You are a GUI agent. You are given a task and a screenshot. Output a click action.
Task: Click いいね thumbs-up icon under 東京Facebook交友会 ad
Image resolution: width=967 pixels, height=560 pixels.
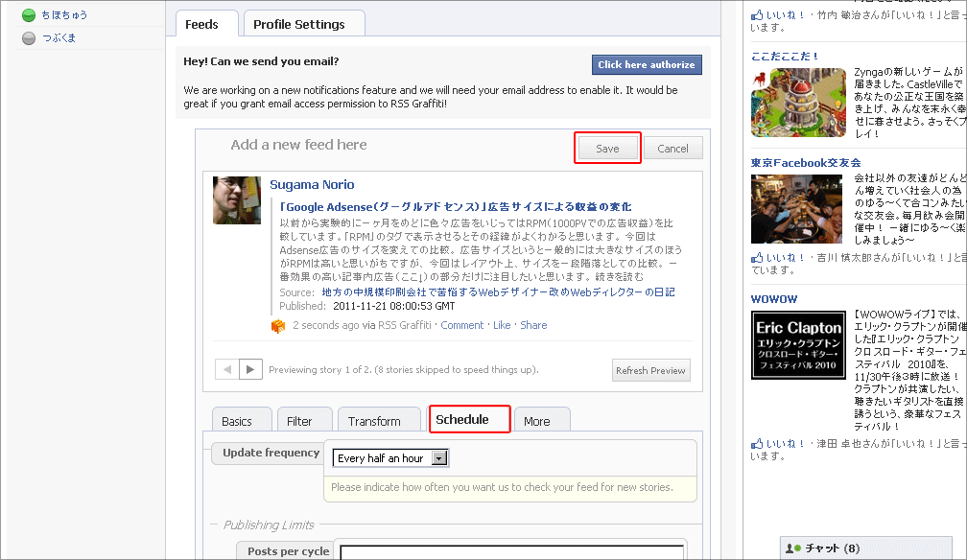coord(757,257)
